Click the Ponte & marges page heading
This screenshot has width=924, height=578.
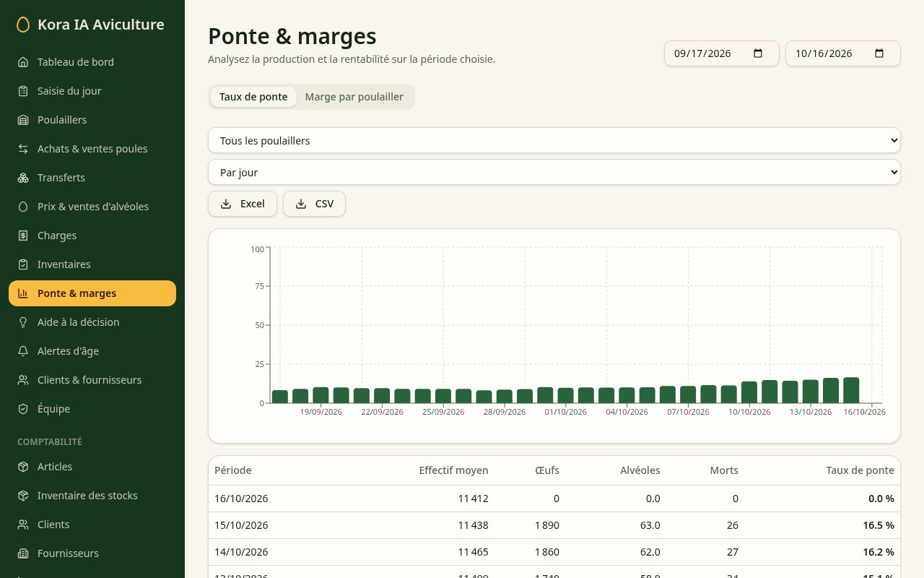pyautogui.click(x=292, y=36)
